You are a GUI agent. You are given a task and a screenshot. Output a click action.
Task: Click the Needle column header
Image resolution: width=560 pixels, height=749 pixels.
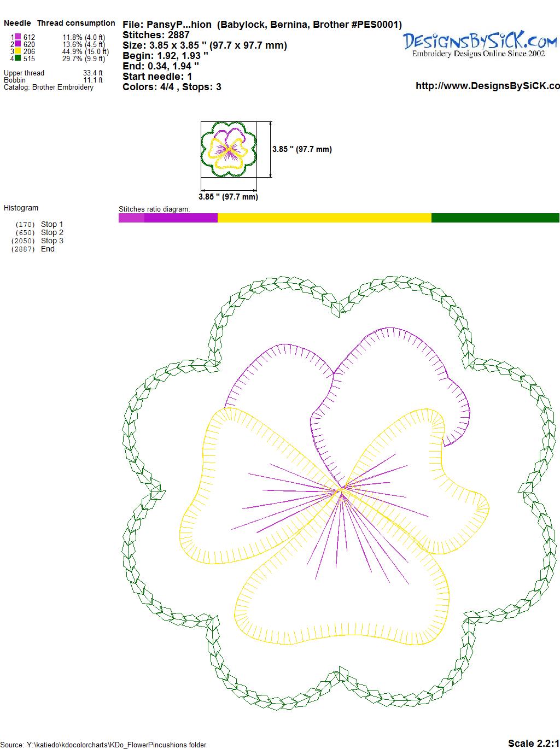(17, 23)
